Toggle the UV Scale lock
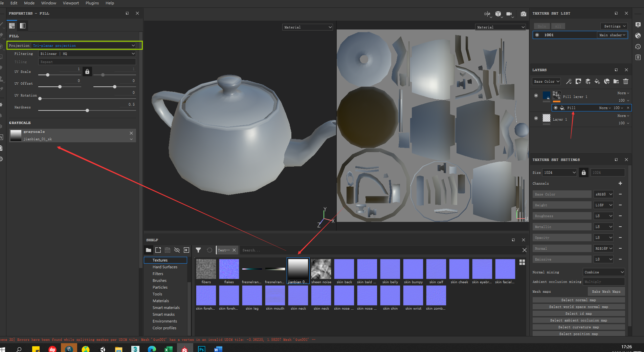This screenshot has height=352, width=644. click(87, 71)
